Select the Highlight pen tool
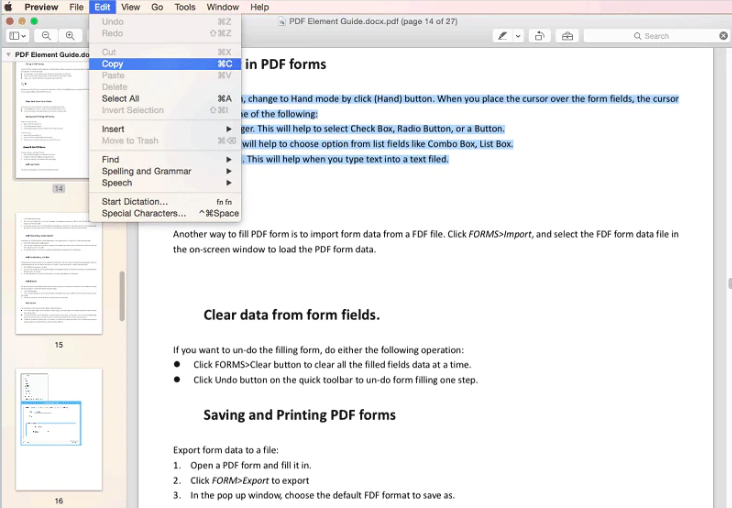 [x=503, y=36]
